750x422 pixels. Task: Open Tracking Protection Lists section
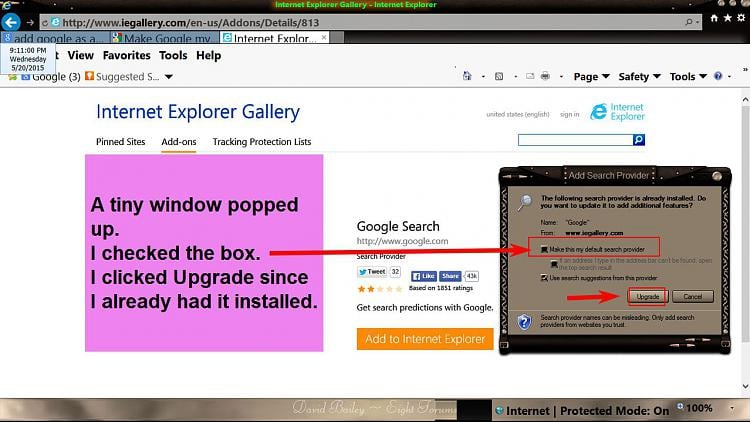pyautogui.click(x=262, y=142)
